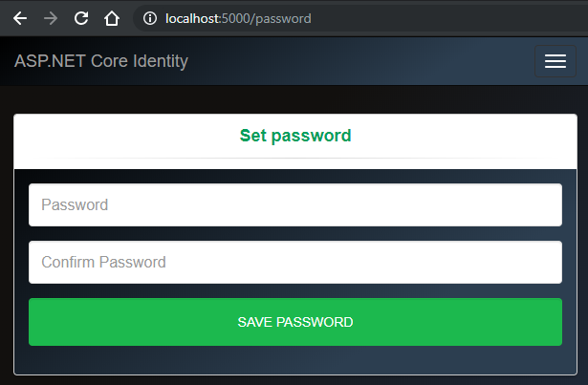The height and width of the screenshot is (385, 588).
Task: Click the dark gap between navbar and card
Action: click(294, 99)
